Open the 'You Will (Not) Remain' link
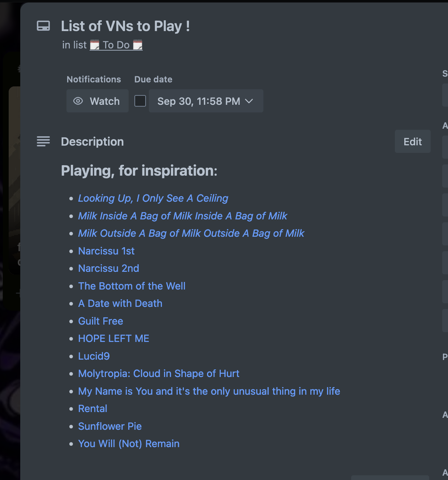This screenshot has width=448, height=480. pyautogui.click(x=129, y=443)
